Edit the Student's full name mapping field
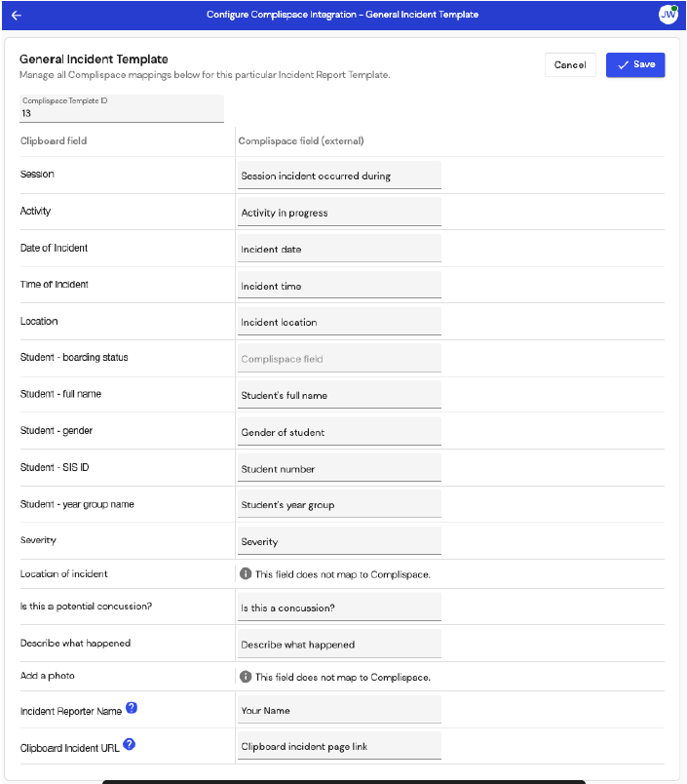This screenshot has height=784, width=687. (338, 394)
